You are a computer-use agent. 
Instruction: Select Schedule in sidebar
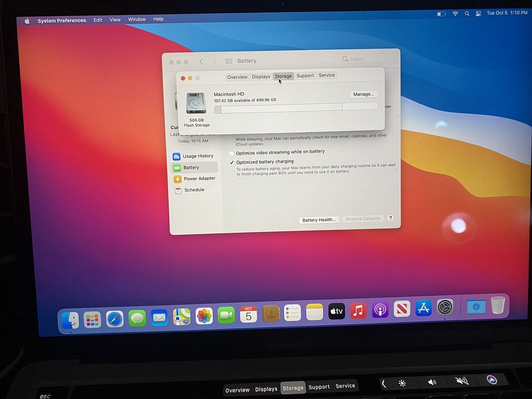pyautogui.click(x=190, y=190)
